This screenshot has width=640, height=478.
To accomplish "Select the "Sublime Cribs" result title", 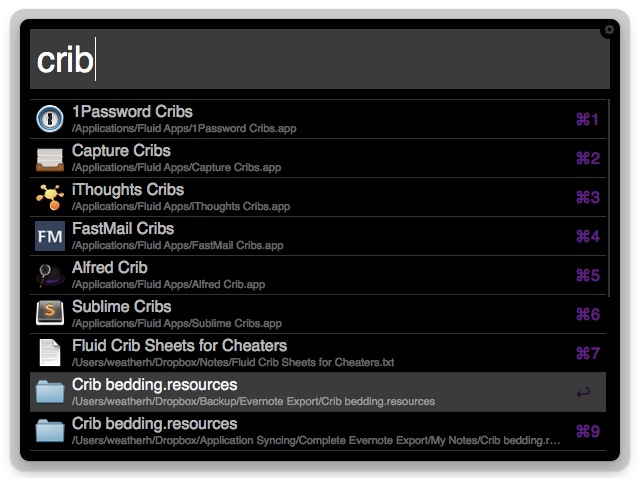I will click(122, 307).
